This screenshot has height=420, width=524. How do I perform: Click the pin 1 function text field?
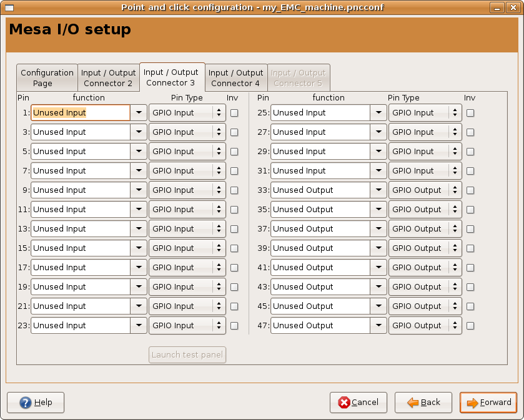click(x=80, y=113)
